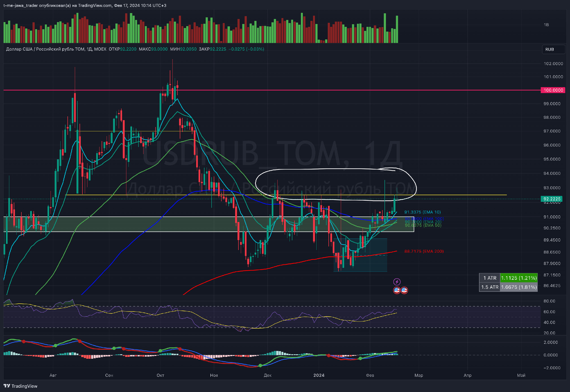
Task: Click 60.00 on the RSI scale
Action: tap(550, 312)
